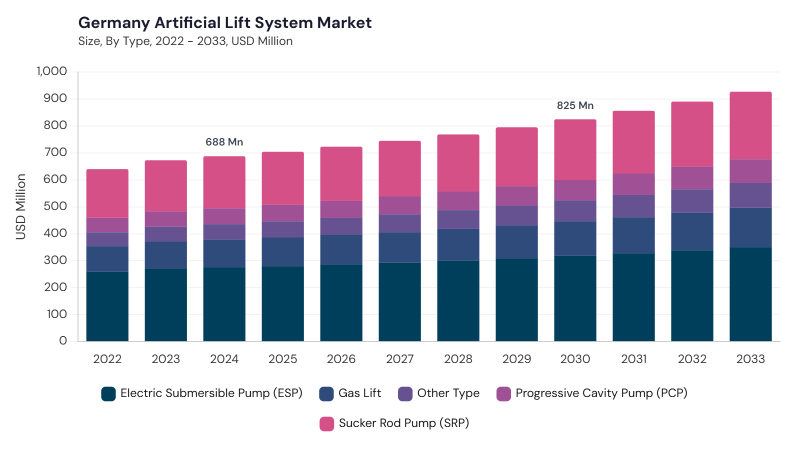Click the 500 y-axis tick label
Viewport: 800px width, 450px height.
point(55,206)
